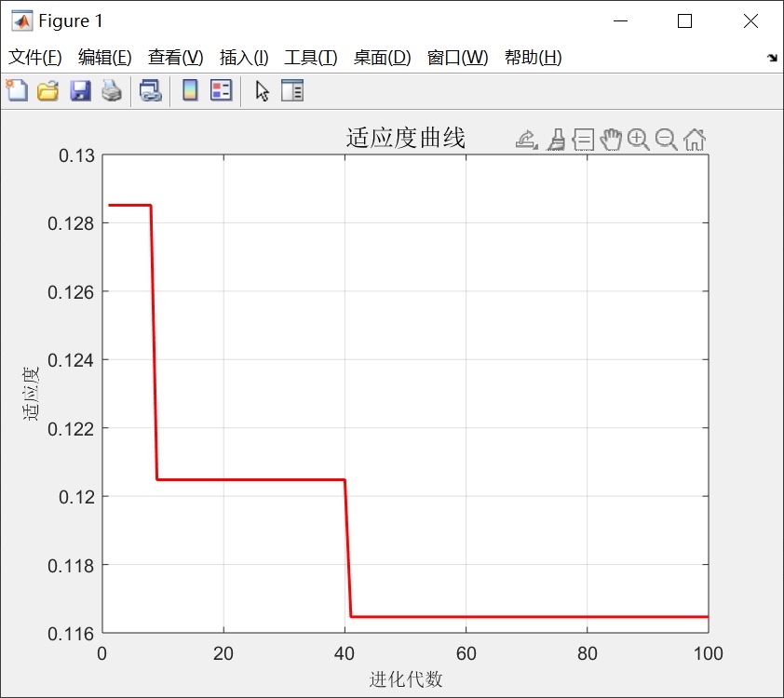Activate the pan hand tool
Viewport: 784px width, 698px height.
pos(611,140)
